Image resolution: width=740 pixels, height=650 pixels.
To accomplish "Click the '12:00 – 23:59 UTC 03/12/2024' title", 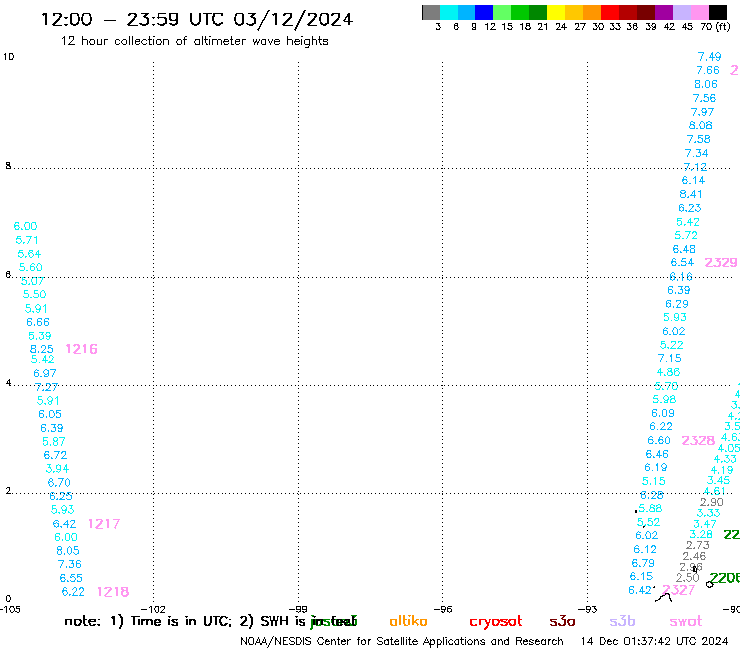I will 196,19.
